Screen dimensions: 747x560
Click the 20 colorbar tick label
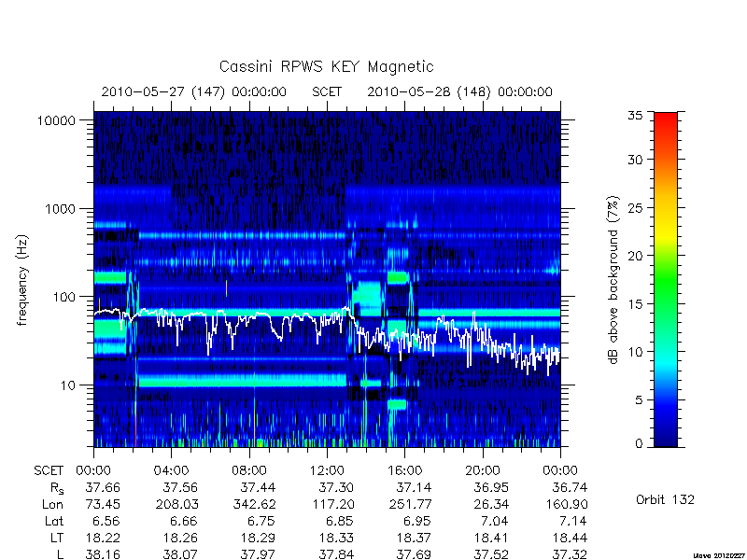coord(635,256)
